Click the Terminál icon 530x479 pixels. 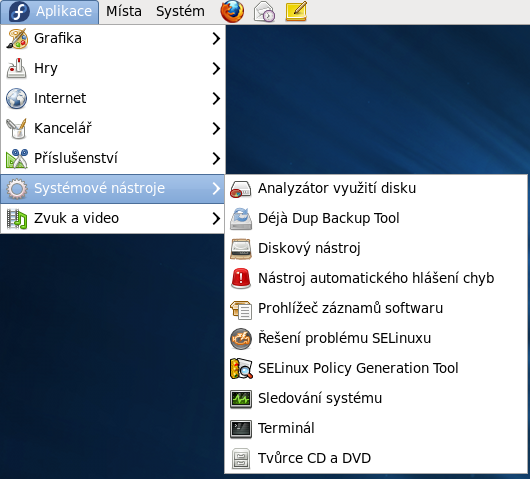pos(241,429)
